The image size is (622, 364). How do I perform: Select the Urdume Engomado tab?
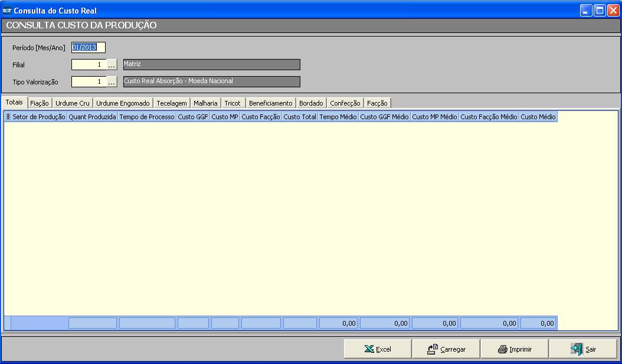(123, 103)
